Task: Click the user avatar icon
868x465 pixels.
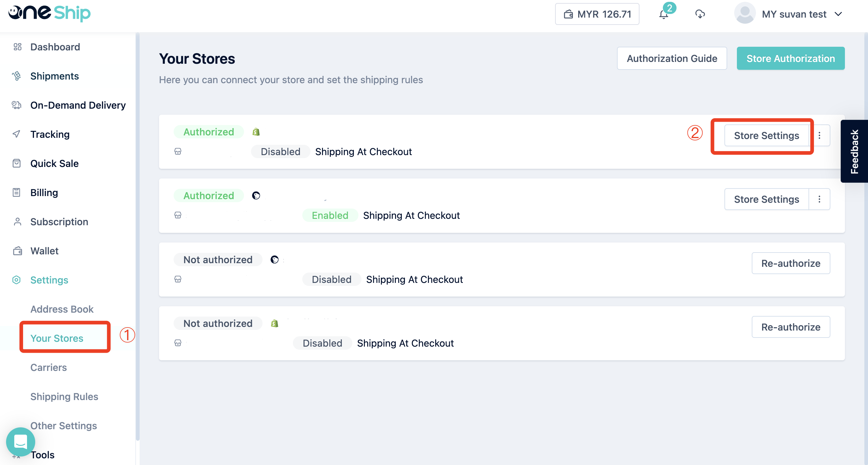Action: [745, 13]
